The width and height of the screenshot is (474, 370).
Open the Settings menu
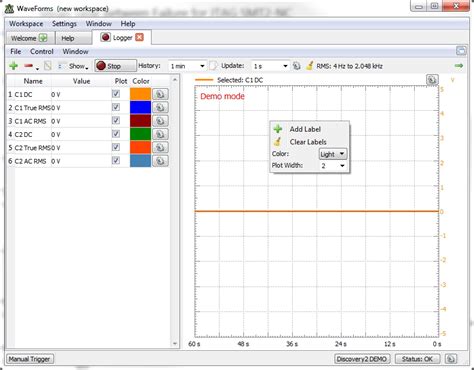click(64, 24)
